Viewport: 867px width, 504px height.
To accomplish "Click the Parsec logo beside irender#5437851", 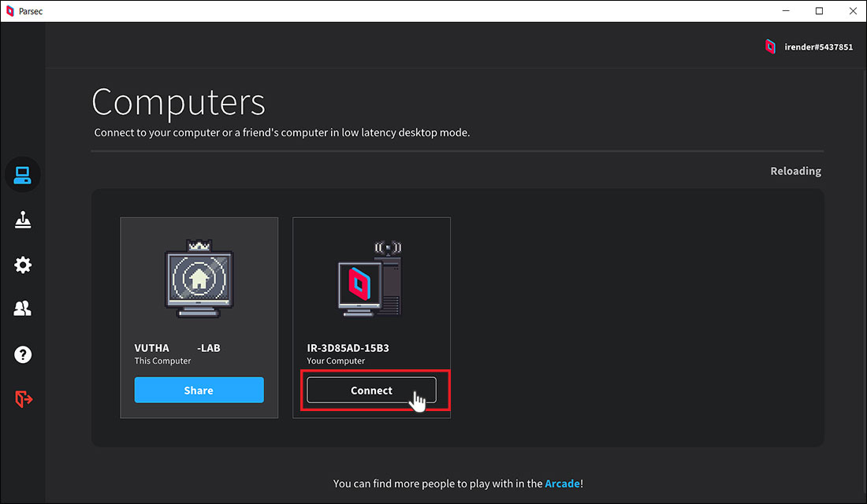I will pyautogui.click(x=770, y=46).
